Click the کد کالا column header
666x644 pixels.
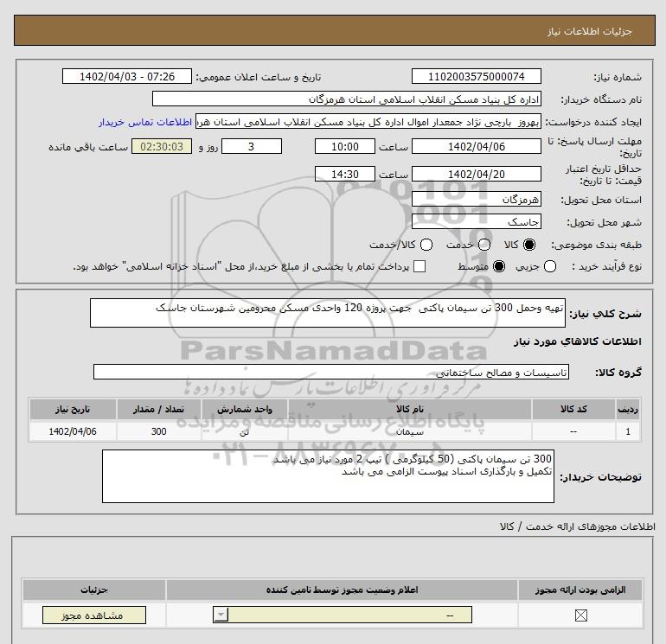point(573,409)
